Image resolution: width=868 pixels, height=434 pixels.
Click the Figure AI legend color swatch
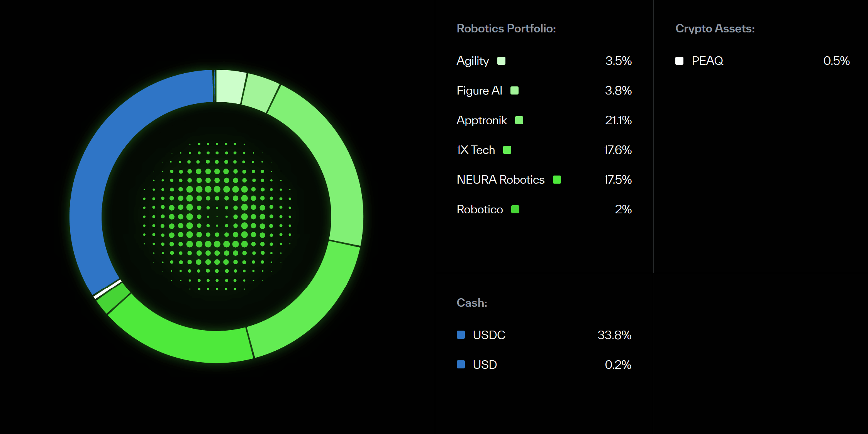click(514, 91)
